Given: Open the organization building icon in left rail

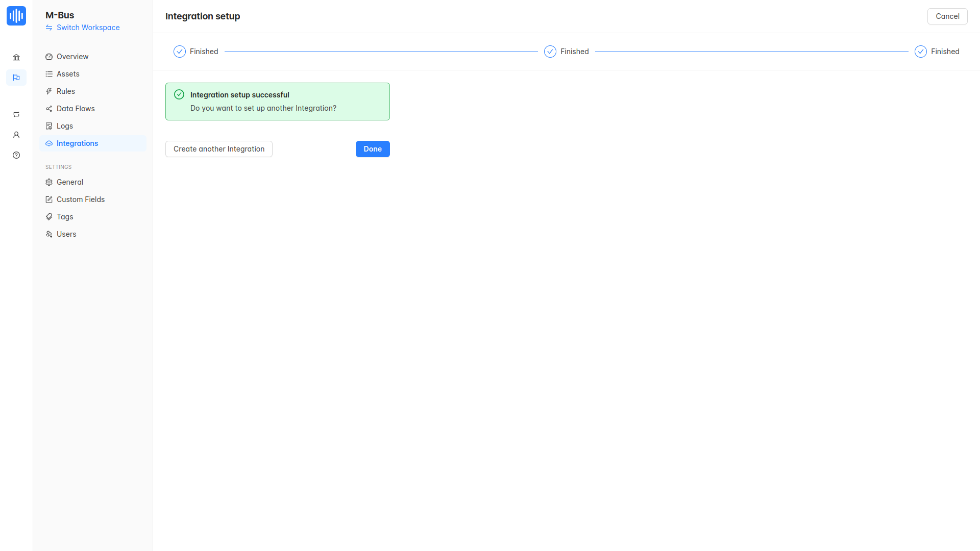Looking at the screenshot, I should click(x=16, y=57).
